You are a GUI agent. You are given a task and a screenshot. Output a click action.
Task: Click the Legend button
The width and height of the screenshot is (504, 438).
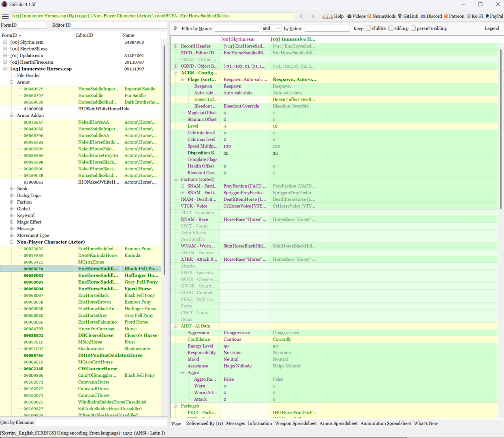point(492,28)
